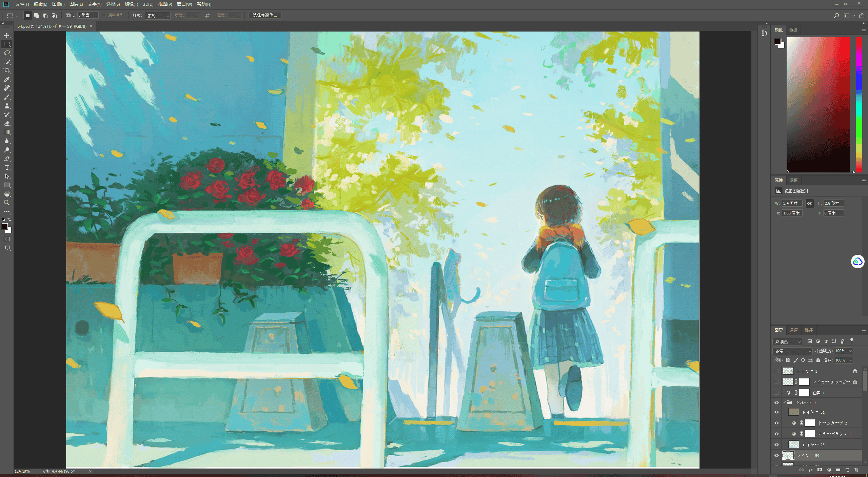Hide the グループ 1 group
Image resolution: width=868 pixels, height=477 pixels.
[776, 402]
